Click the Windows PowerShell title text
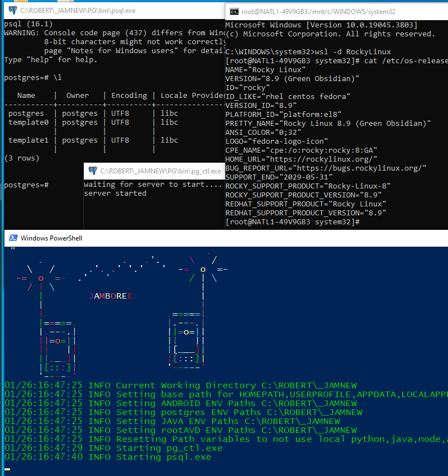448x476 pixels. [51, 238]
